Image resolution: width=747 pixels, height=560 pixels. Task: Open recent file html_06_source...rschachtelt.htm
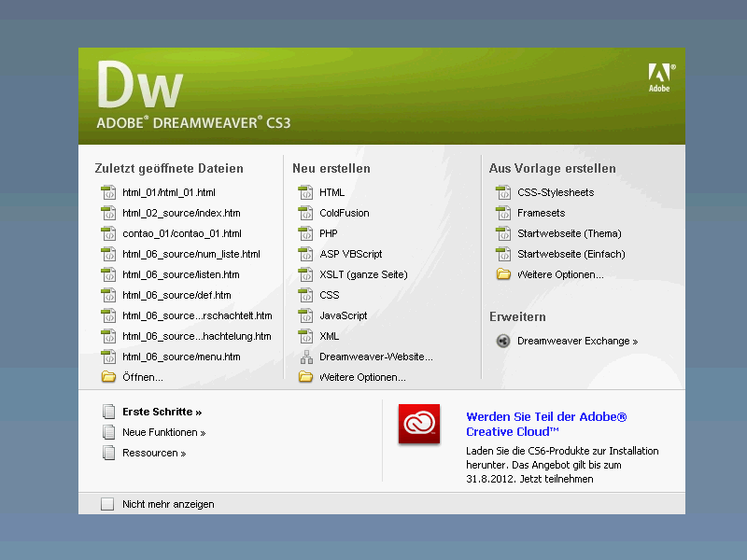[x=197, y=315]
